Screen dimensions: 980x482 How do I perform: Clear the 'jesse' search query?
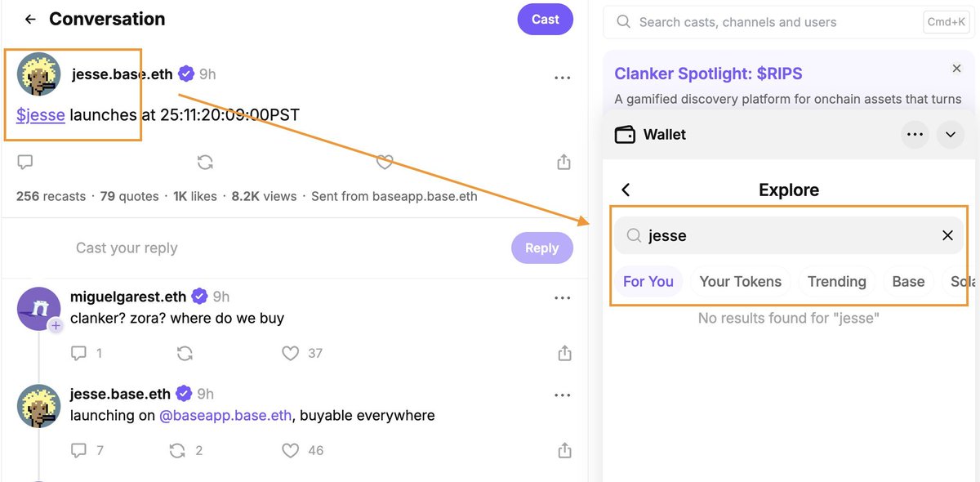pyautogui.click(x=947, y=236)
